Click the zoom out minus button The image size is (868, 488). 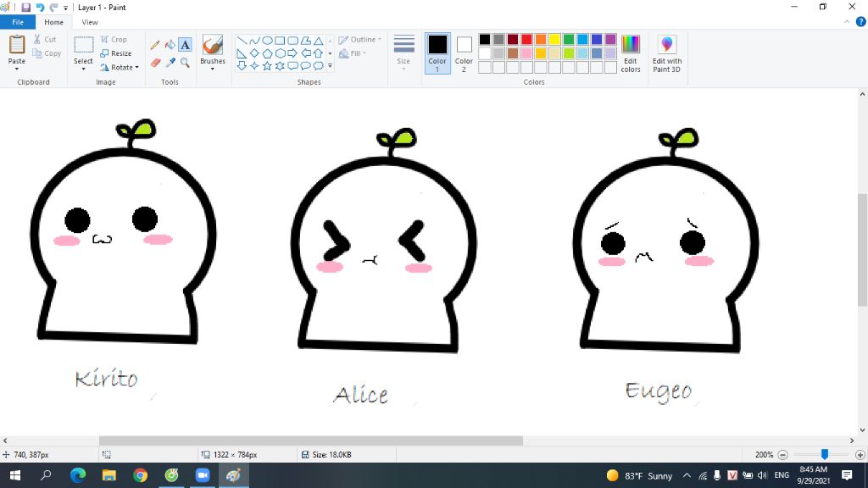[x=782, y=455]
